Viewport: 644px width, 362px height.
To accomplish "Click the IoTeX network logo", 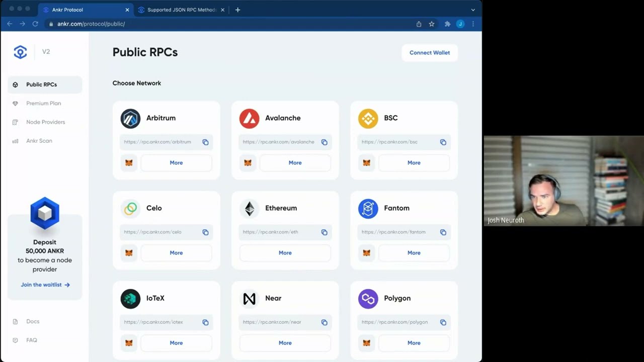I will pyautogui.click(x=130, y=299).
